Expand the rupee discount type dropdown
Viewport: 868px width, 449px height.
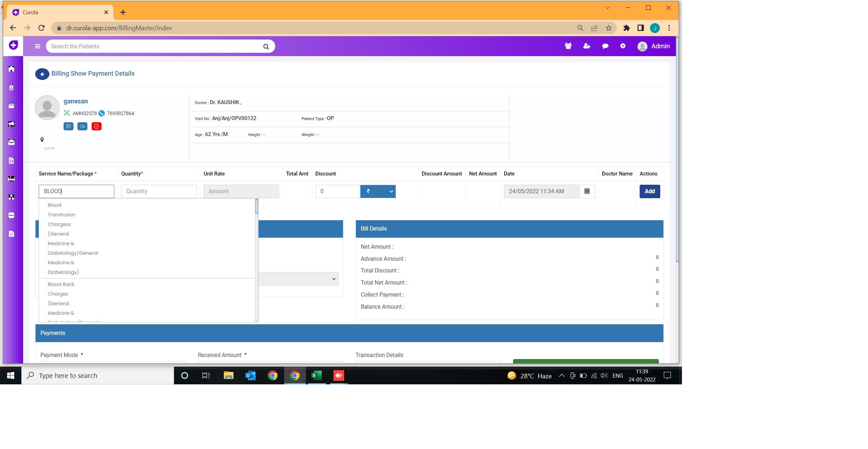[378, 191]
